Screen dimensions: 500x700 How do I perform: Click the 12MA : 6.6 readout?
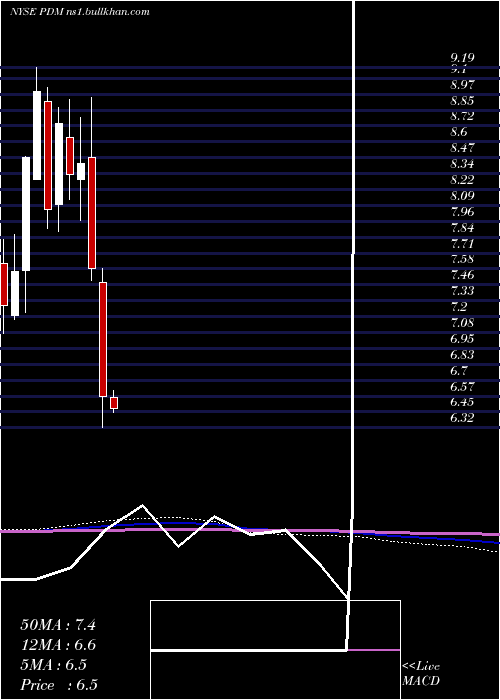[x=58, y=645]
